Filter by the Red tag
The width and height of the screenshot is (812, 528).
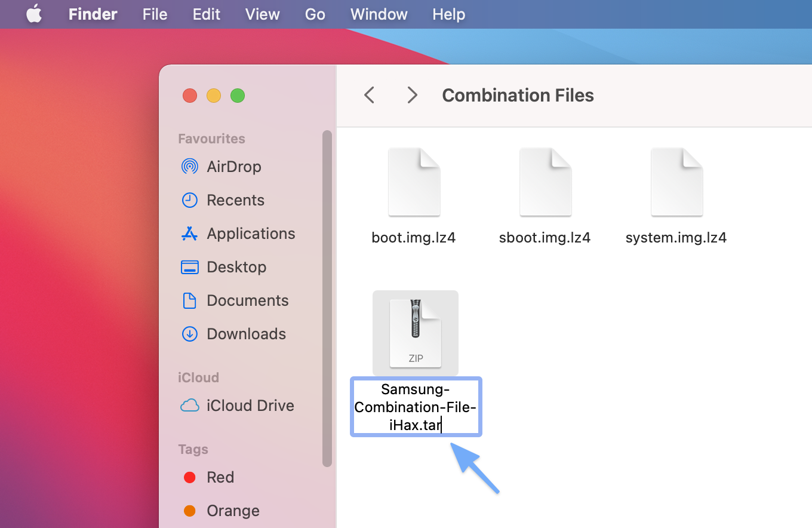(x=220, y=477)
